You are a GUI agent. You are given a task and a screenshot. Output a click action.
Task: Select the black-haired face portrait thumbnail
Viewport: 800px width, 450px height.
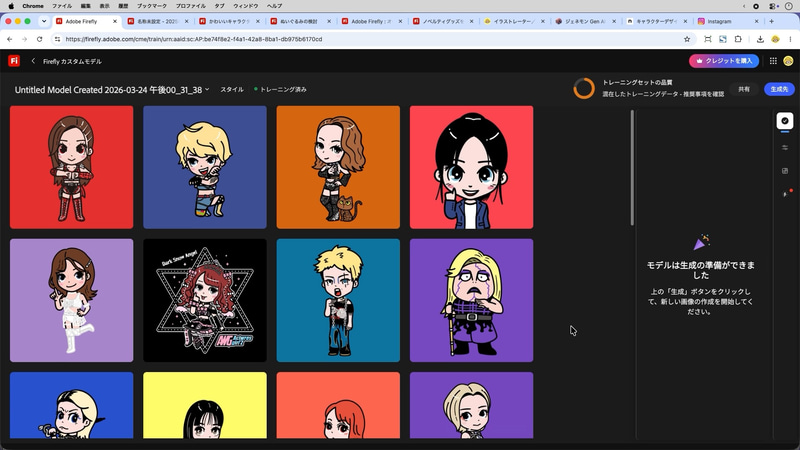click(x=471, y=167)
